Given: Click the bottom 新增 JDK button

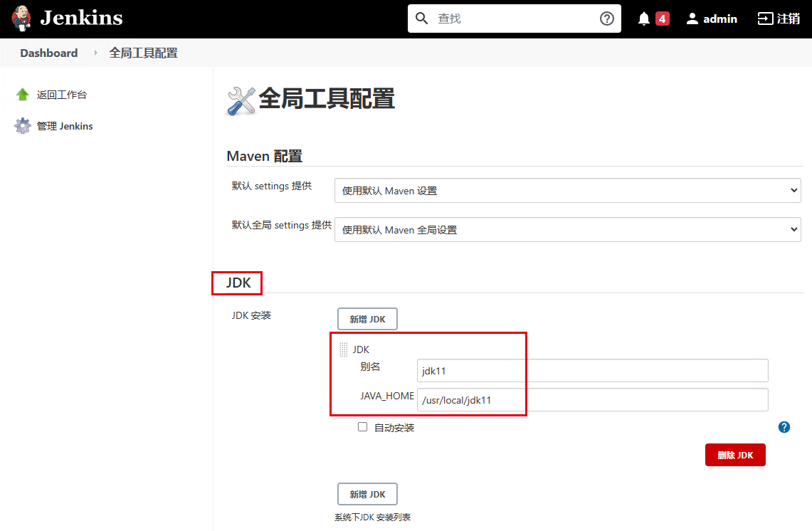Looking at the screenshot, I should point(367,494).
